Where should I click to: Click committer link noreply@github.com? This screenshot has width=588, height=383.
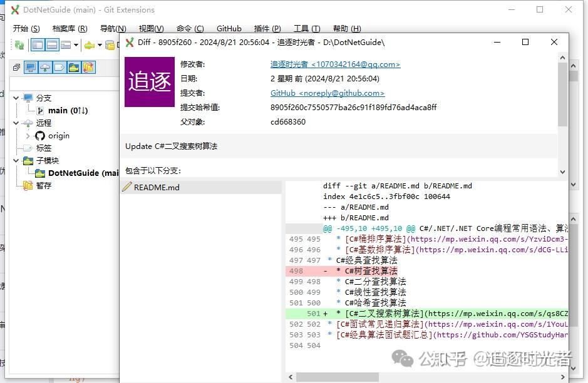[x=328, y=93]
